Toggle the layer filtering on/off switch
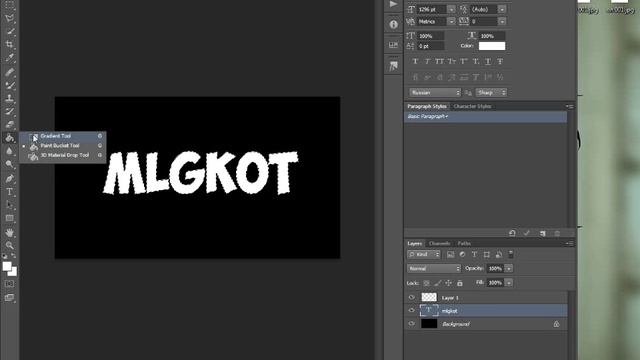 511,254
